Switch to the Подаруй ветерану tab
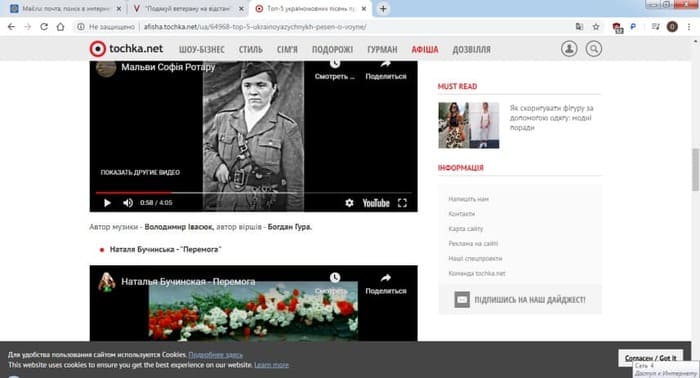Screen dimensions: 700x378 (x=187, y=8)
